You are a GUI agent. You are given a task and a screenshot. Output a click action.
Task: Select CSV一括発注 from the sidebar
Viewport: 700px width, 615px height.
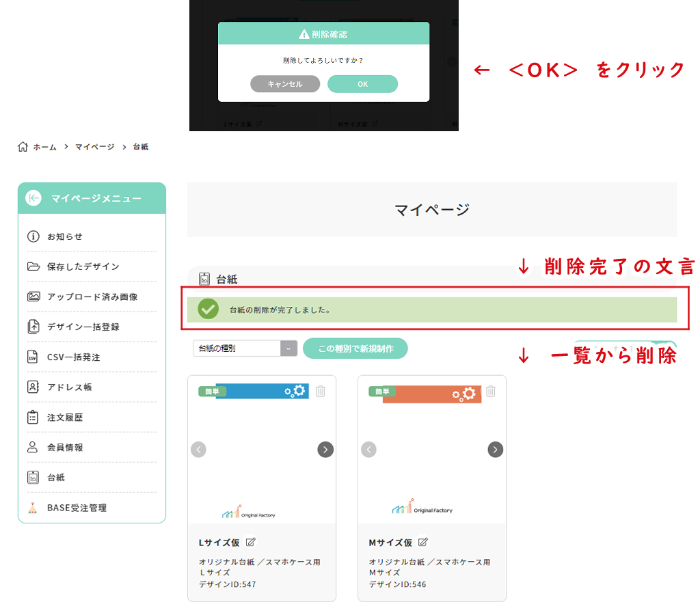[x=74, y=357]
